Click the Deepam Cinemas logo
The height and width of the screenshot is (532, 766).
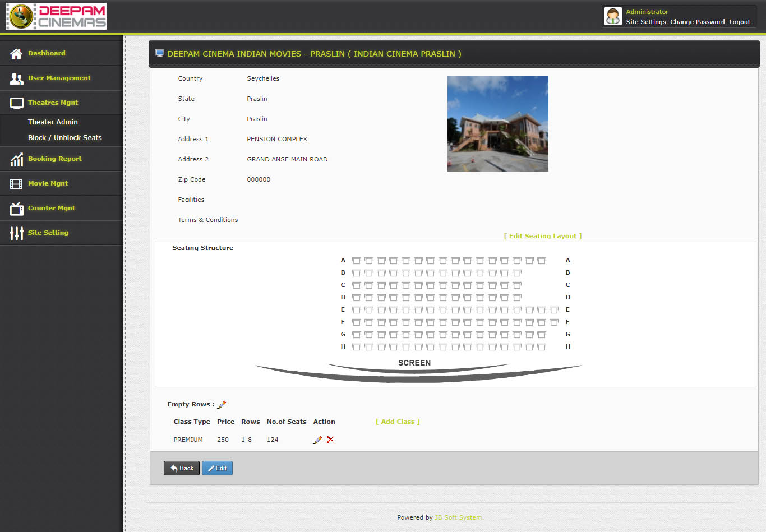pos(56,16)
